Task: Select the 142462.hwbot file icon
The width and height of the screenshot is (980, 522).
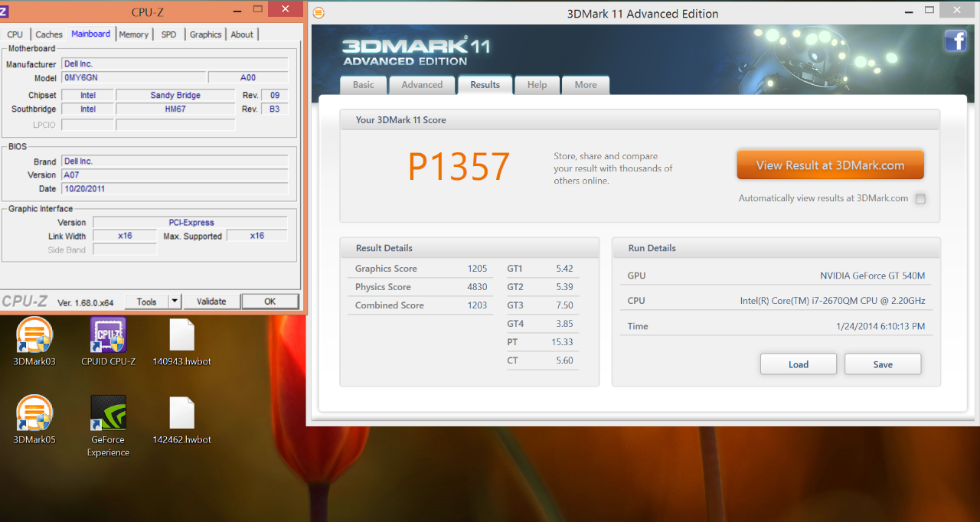Action: [181, 420]
